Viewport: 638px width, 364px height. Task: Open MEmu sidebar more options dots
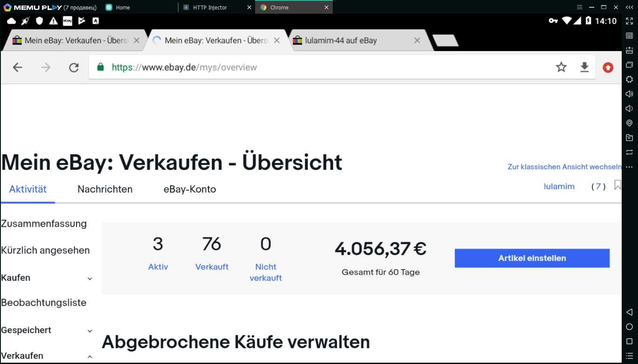629,167
